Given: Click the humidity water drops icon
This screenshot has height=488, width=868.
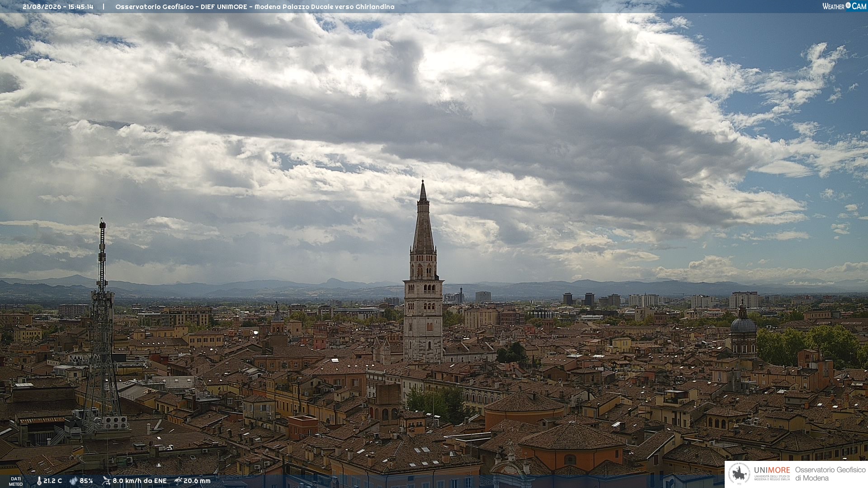Looking at the screenshot, I should tap(74, 481).
